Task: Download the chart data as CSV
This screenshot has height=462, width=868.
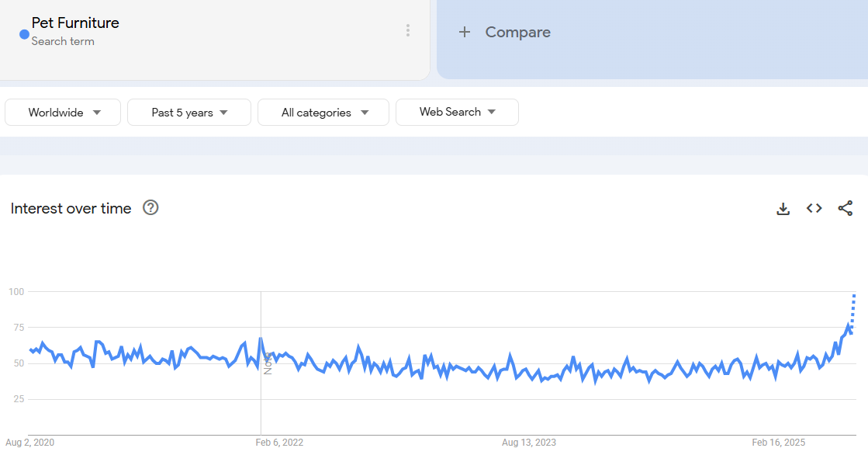Action: (x=783, y=208)
